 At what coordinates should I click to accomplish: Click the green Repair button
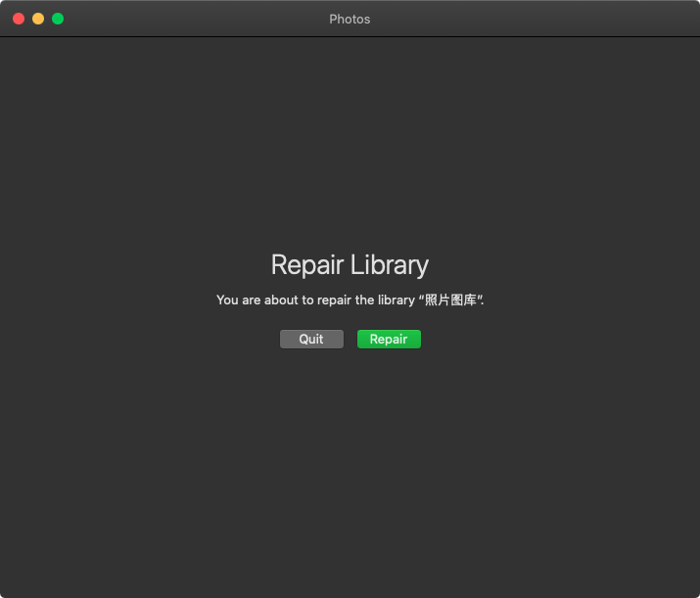click(389, 339)
